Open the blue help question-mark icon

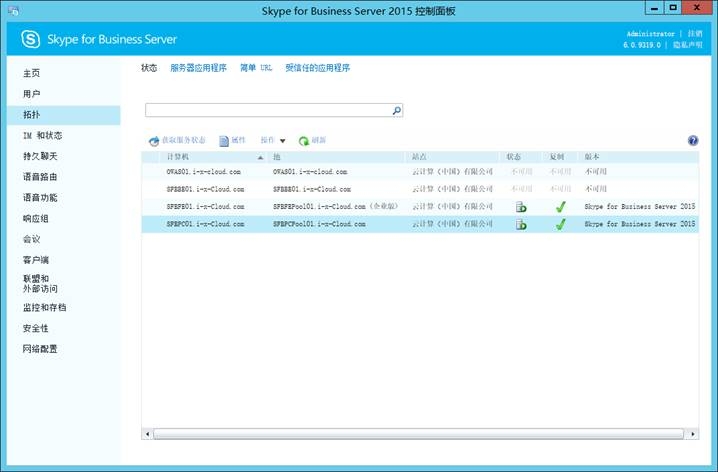click(x=693, y=141)
